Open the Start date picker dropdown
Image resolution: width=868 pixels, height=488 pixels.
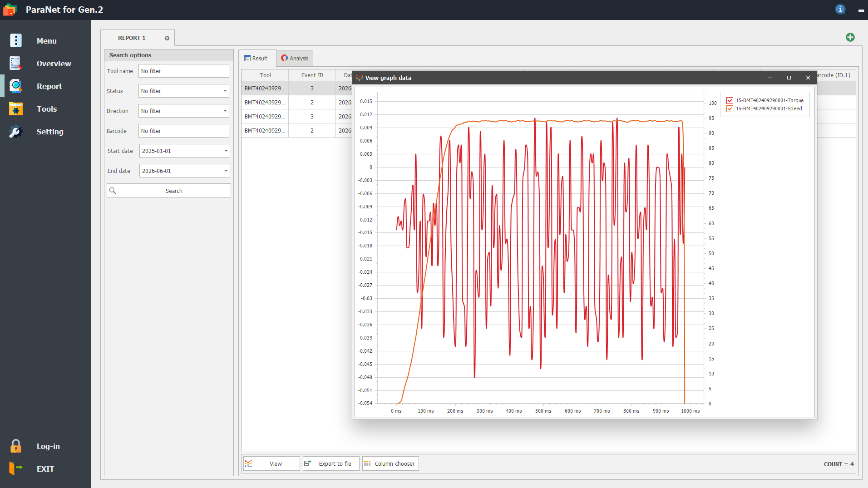pos(226,151)
